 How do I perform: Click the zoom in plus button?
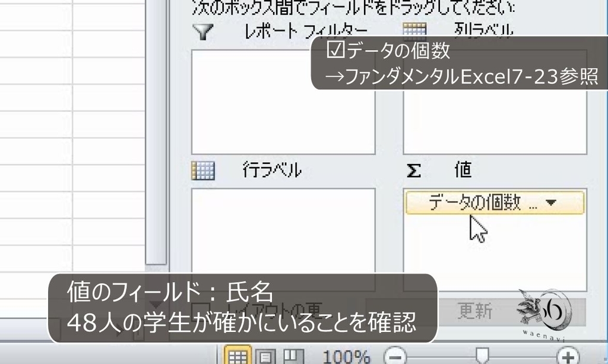click(568, 356)
